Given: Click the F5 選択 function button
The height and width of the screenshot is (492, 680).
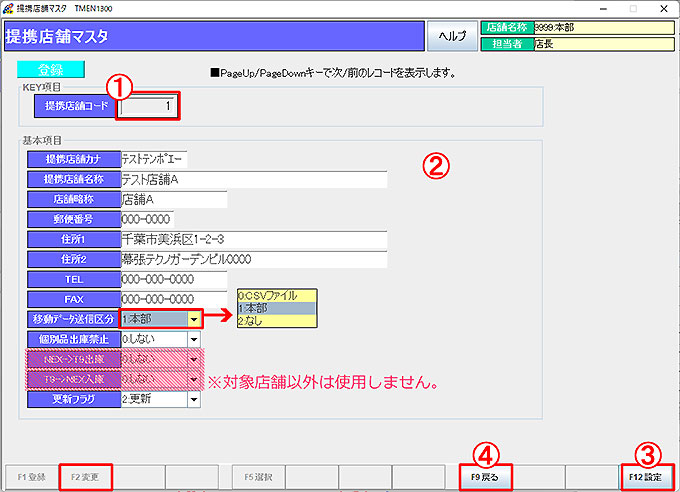Looking at the screenshot, I should pyautogui.click(x=258, y=477).
